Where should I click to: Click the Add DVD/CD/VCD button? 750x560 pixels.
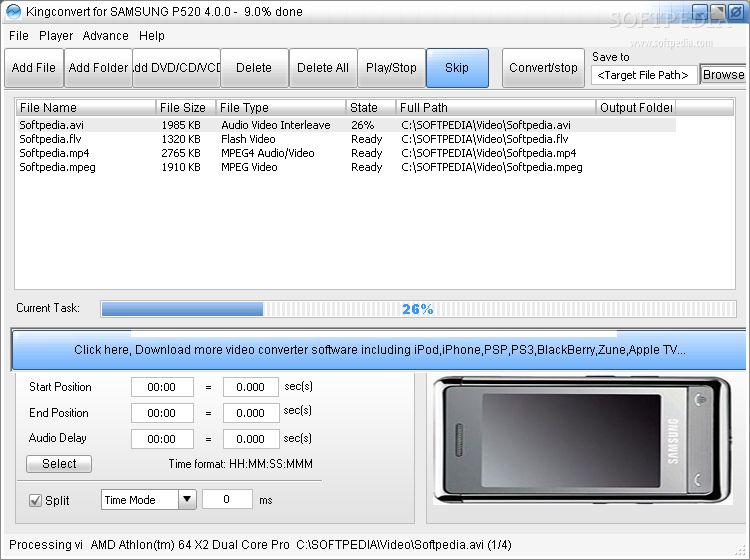click(176, 68)
